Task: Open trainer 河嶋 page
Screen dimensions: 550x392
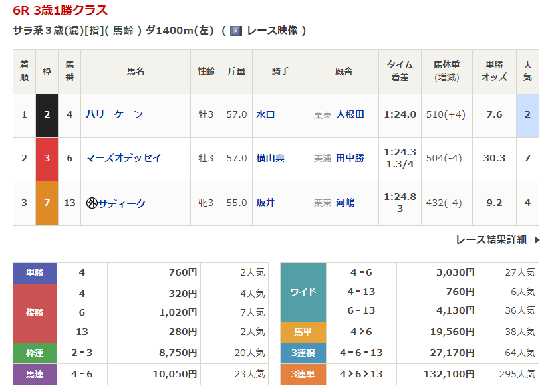Action: pyautogui.click(x=345, y=203)
